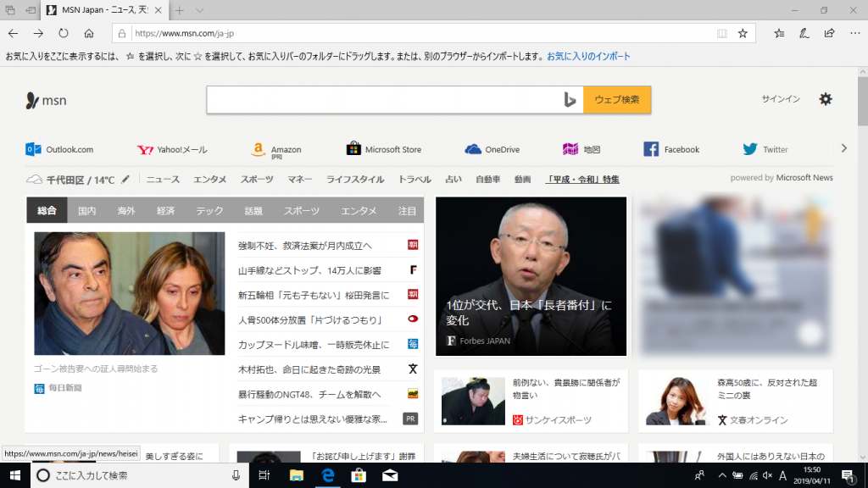Open the エンタメ section in the navigation menu

point(209,179)
